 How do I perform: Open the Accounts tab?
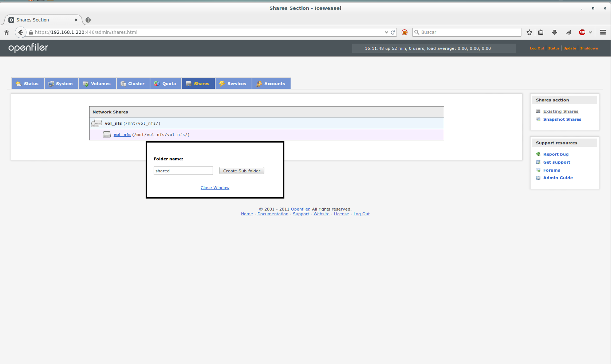coord(271,84)
